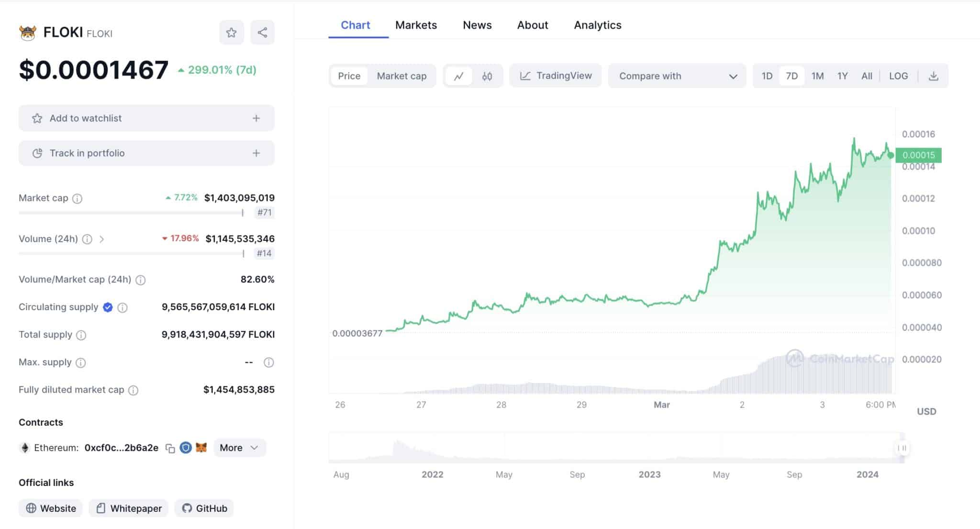The width and height of the screenshot is (980, 529).
Task: Open Volume (24h) info icon
Action: 87,239
